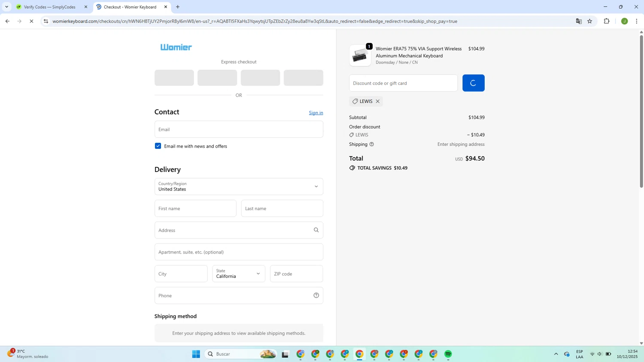Click the ESP LAA language indicator
The image size is (644, 362).
coord(580,354)
